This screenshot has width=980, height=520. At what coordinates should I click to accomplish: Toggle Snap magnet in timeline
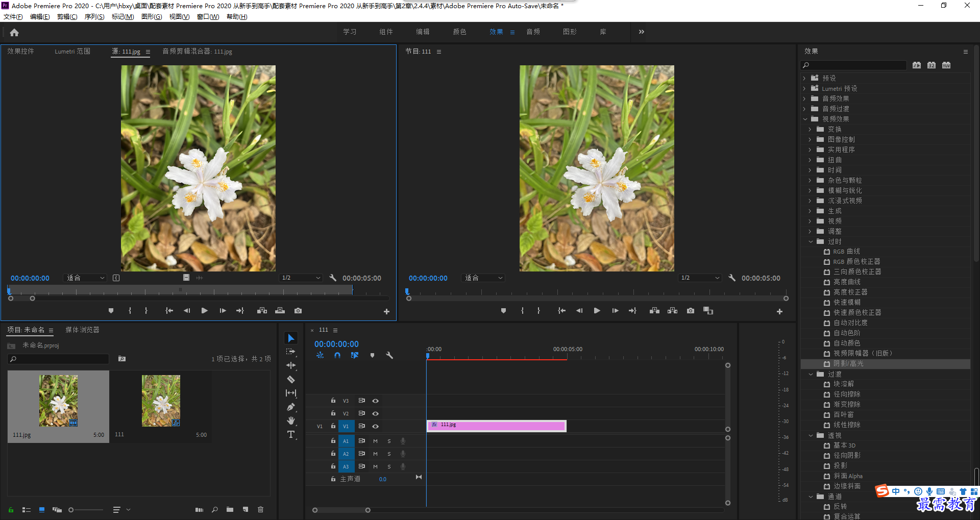pos(337,355)
